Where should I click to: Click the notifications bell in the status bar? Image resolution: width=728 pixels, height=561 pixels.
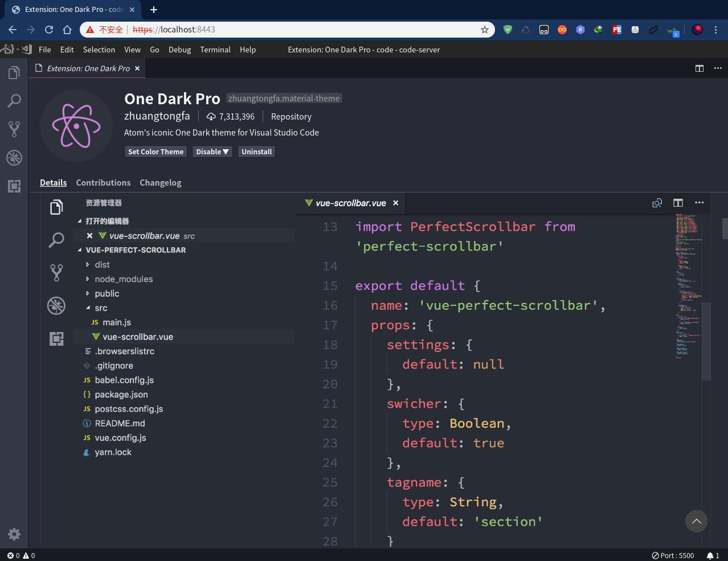tap(712, 555)
